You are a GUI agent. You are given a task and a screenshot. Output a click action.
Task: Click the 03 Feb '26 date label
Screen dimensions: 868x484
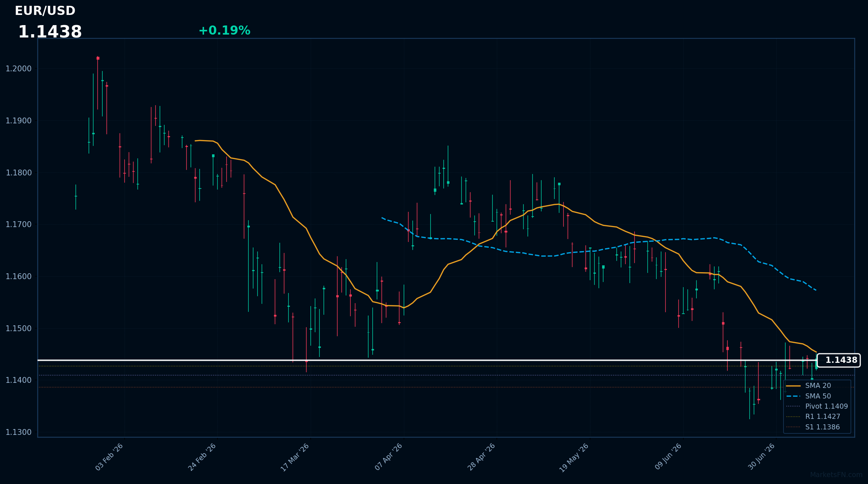pyautogui.click(x=109, y=457)
